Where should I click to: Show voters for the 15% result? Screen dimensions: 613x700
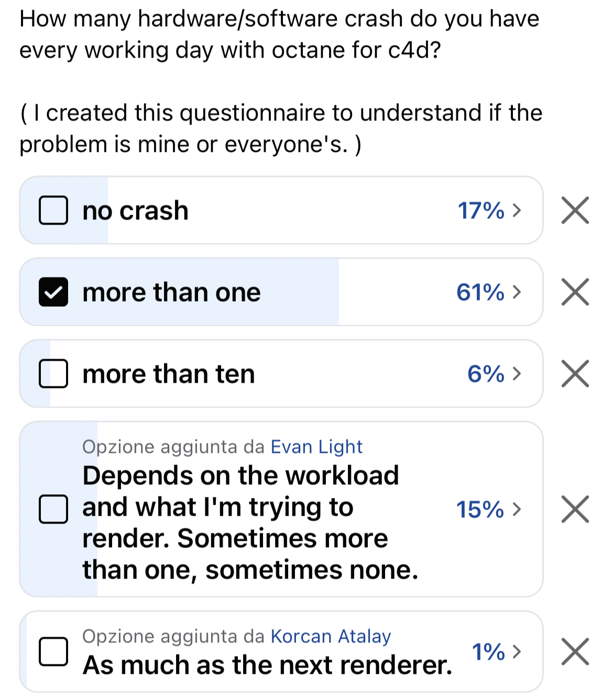[x=488, y=509]
